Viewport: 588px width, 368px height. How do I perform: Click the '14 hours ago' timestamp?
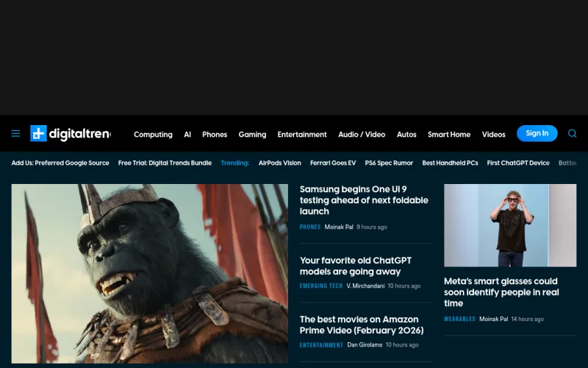coord(527,319)
